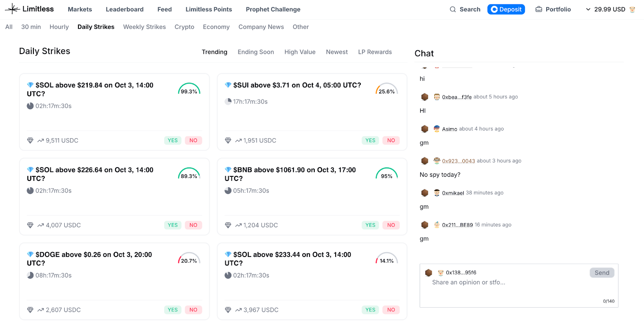Image resolution: width=644 pixels, height=325 pixels.
Task: Click Asimo's avatar in chat
Action: point(437,129)
